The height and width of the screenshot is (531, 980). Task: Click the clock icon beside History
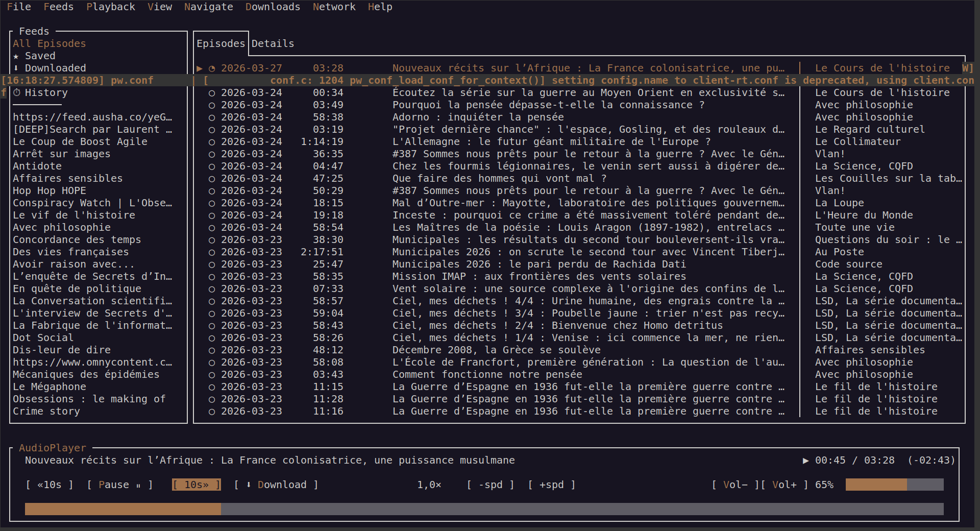pos(17,93)
